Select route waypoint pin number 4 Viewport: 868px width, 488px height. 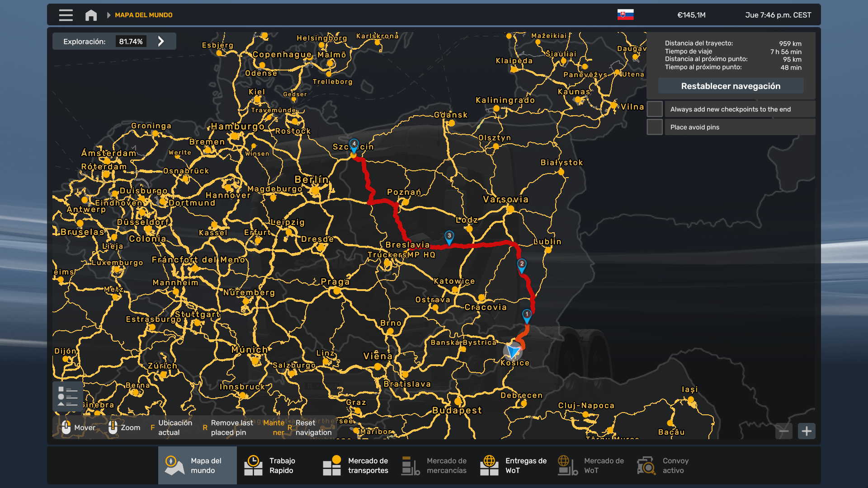point(354,145)
